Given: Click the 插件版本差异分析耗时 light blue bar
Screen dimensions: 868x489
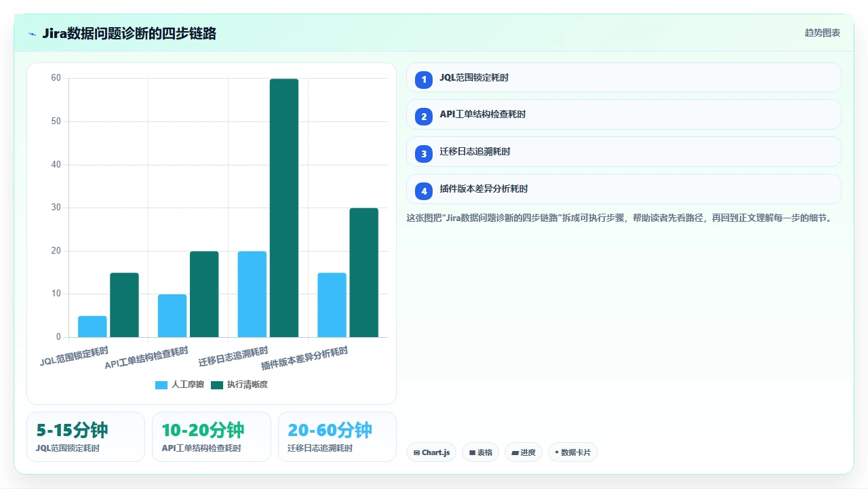Looking at the screenshot, I should 332,305.
